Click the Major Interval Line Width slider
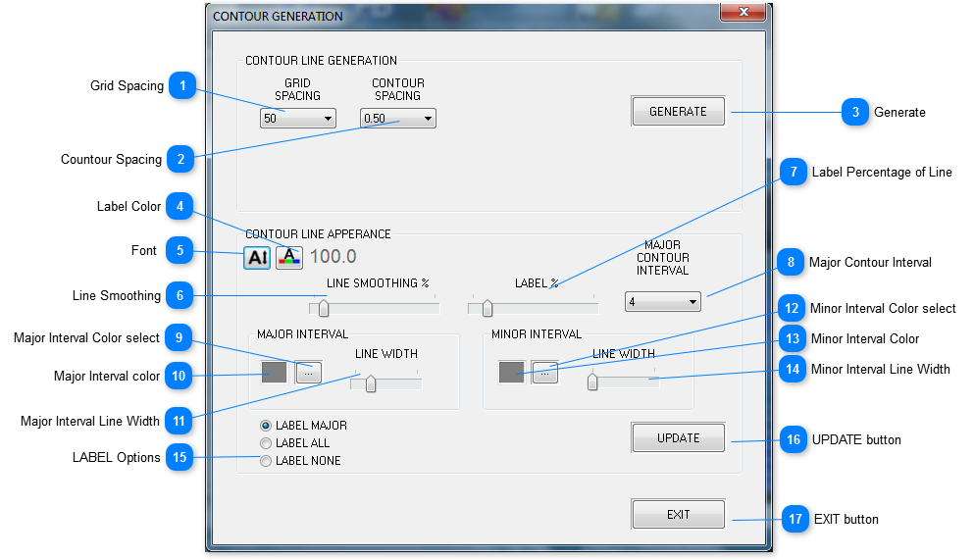 pyautogui.click(x=386, y=384)
